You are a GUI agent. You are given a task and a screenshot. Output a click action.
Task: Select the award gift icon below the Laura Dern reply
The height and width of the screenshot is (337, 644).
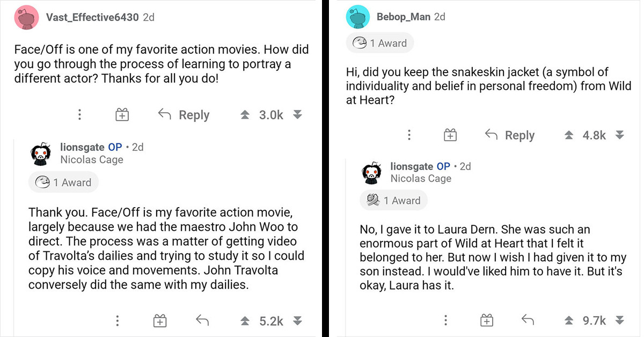click(x=486, y=320)
